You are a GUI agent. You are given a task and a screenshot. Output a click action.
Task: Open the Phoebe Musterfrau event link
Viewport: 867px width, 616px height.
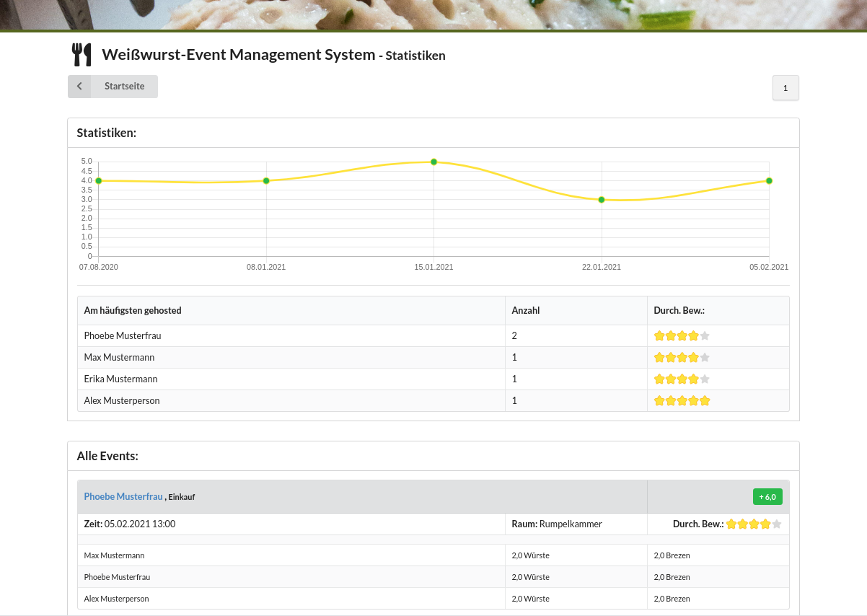coord(123,496)
